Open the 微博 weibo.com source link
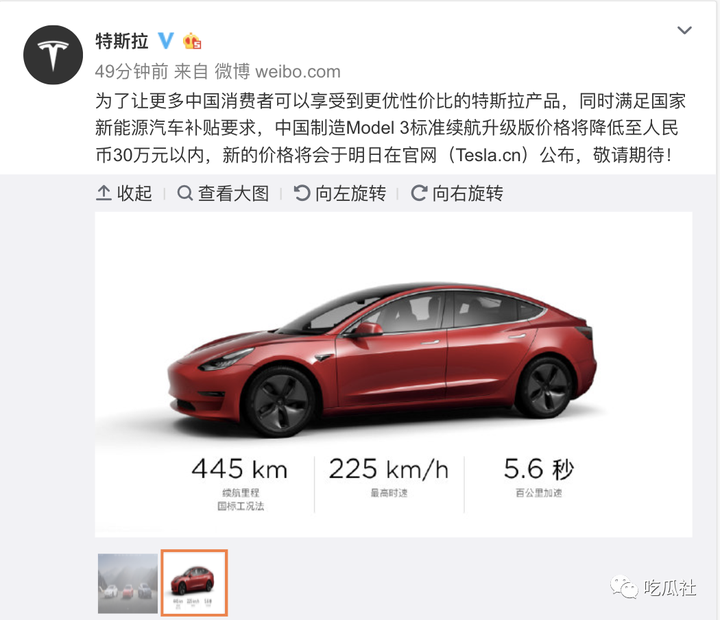The image size is (720, 620). point(277,72)
